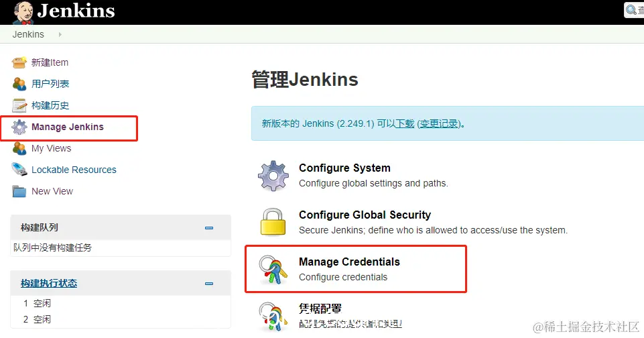644x338 pixels.
Task: Click the Jenkins butler logo icon
Action: tap(23, 12)
